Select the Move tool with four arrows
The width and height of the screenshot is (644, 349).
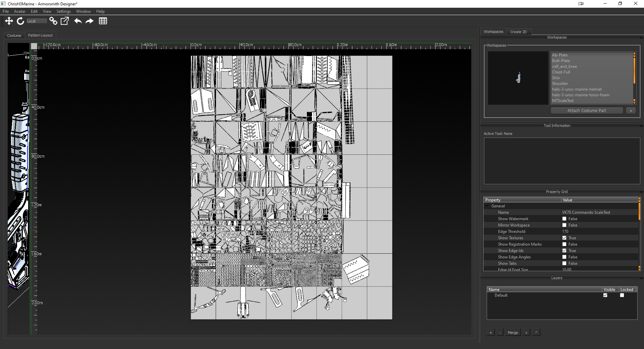[9, 21]
